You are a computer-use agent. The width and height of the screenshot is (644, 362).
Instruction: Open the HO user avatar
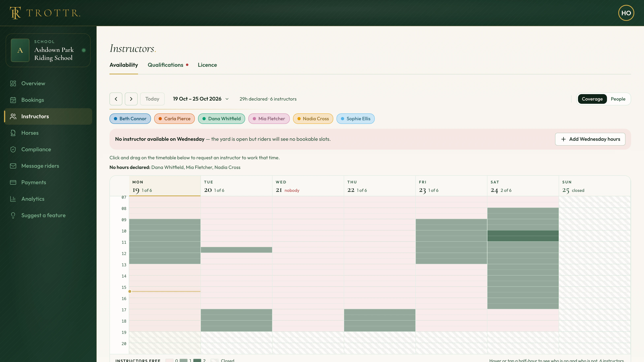[626, 13]
